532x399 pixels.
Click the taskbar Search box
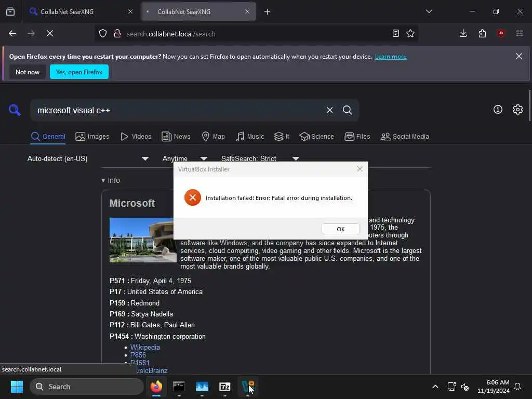pyautogui.click(x=87, y=387)
